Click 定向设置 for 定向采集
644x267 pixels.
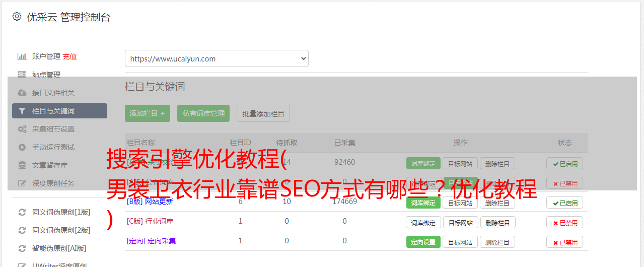coord(423,242)
